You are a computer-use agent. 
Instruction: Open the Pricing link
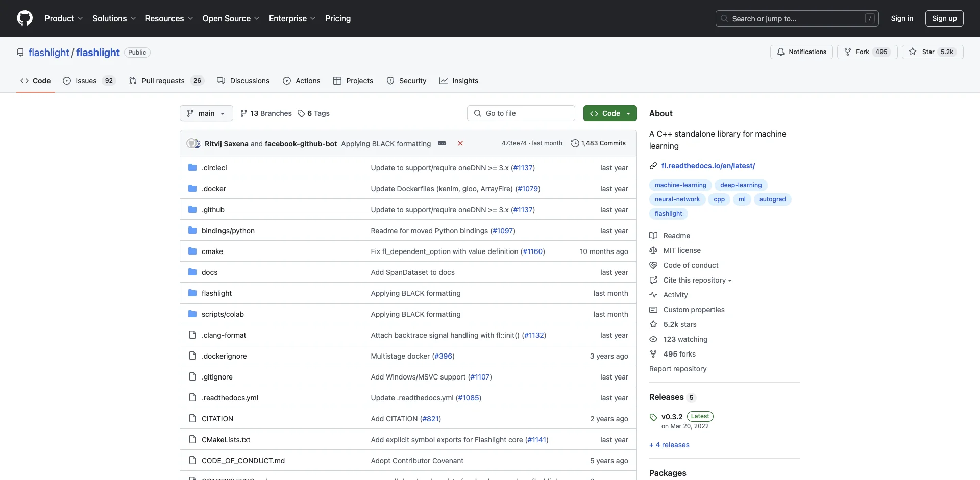(x=338, y=18)
